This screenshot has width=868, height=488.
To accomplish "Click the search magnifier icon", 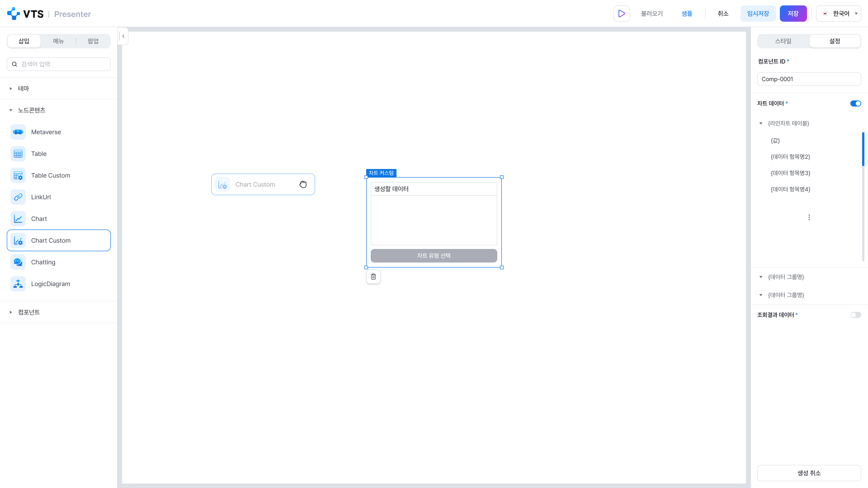I will pyautogui.click(x=14, y=64).
